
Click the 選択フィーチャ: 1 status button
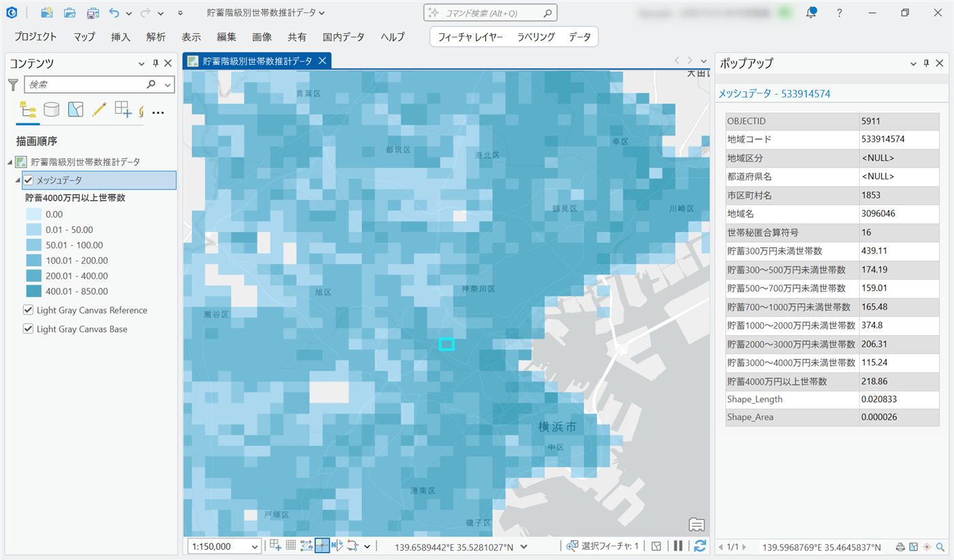tap(603, 546)
